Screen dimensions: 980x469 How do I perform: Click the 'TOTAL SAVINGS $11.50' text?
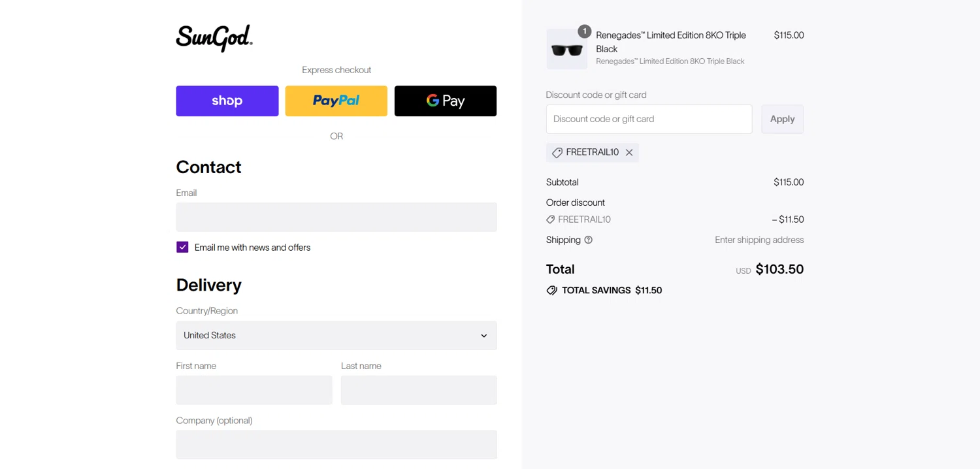612,290
